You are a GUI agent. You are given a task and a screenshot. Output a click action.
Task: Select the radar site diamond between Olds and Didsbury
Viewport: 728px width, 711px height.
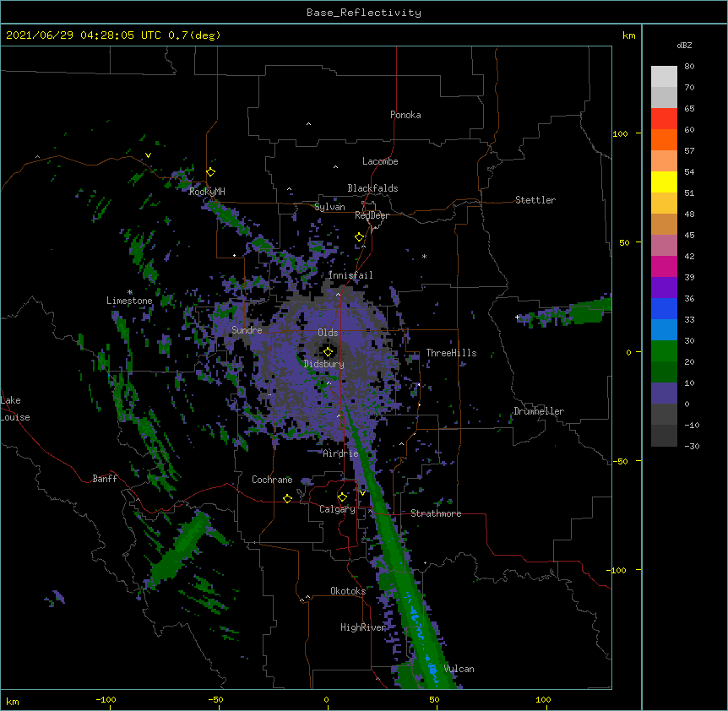click(328, 352)
